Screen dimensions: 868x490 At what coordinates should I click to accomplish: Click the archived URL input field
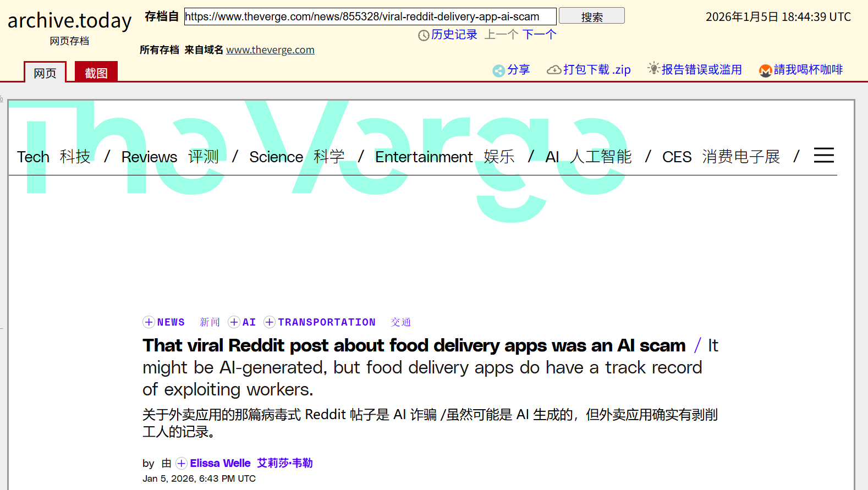[x=370, y=16]
